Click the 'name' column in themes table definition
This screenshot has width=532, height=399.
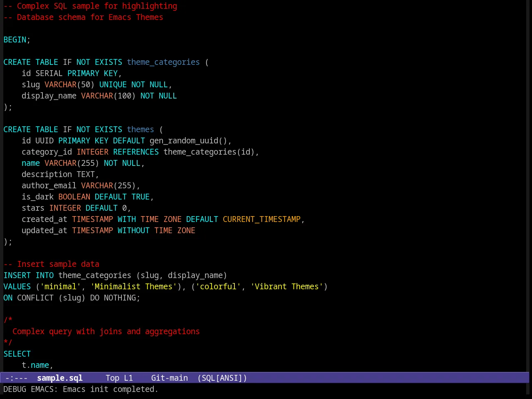click(x=31, y=163)
